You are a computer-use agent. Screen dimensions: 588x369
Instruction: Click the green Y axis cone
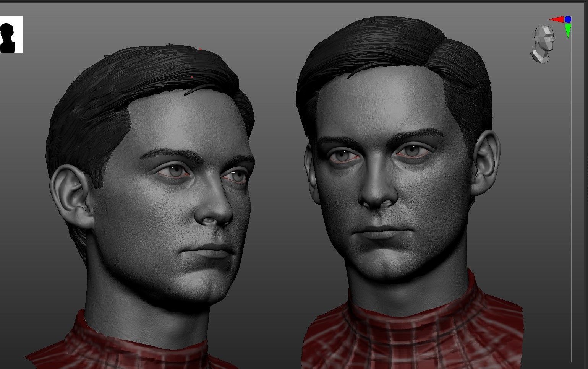tap(568, 31)
